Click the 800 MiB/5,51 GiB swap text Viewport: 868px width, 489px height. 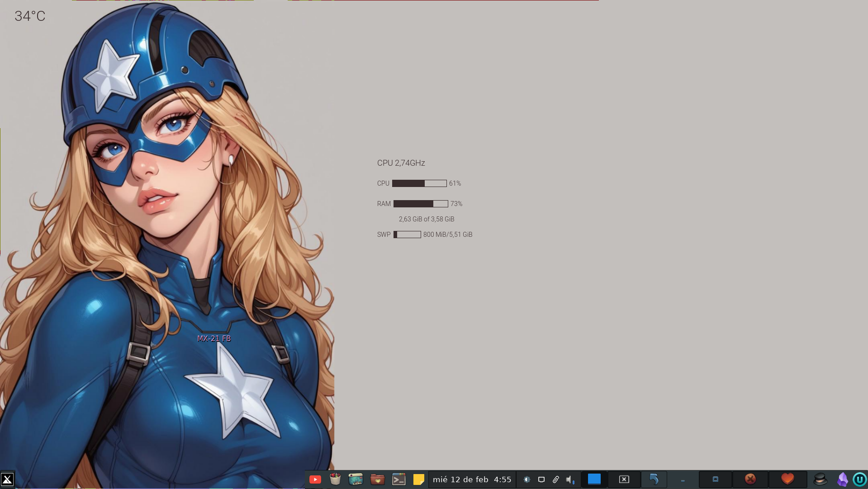pyautogui.click(x=448, y=235)
